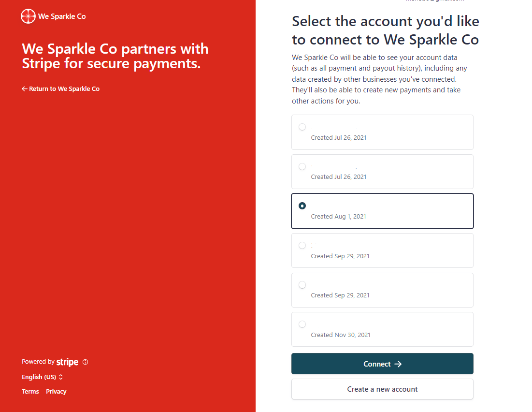Open the English (US) language dropdown
The width and height of the screenshot is (532, 412).
[43, 377]
